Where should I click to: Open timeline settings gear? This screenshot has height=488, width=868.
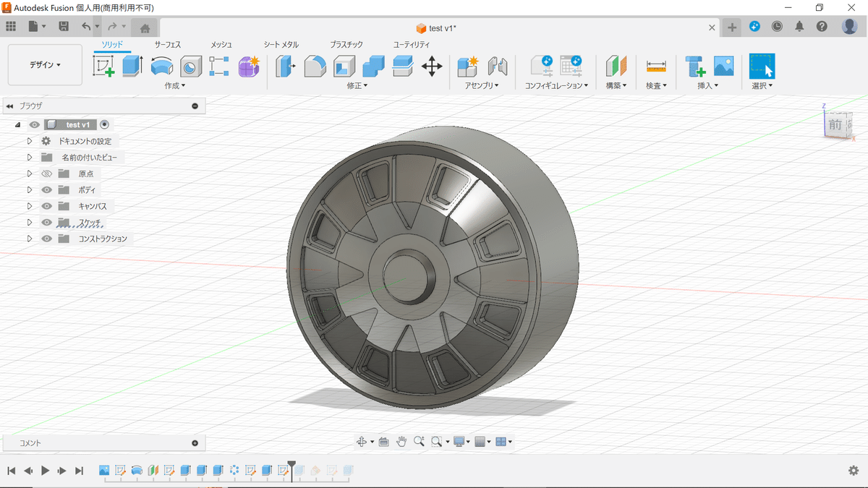point(854,471)
